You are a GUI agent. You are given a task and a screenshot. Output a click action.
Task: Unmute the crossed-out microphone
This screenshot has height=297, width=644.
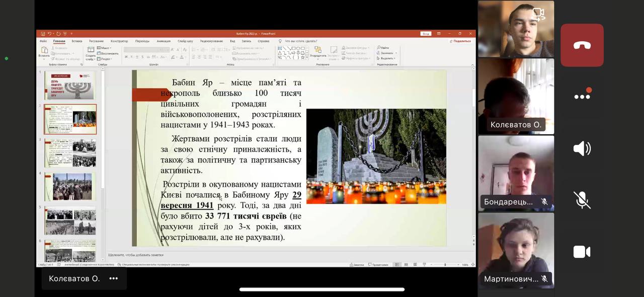582,201
